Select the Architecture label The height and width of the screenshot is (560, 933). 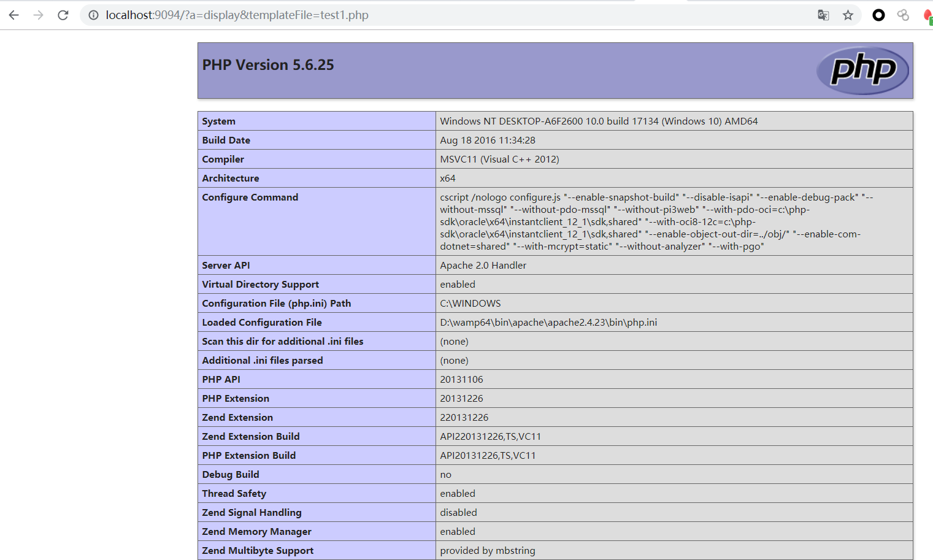point(231,178)
